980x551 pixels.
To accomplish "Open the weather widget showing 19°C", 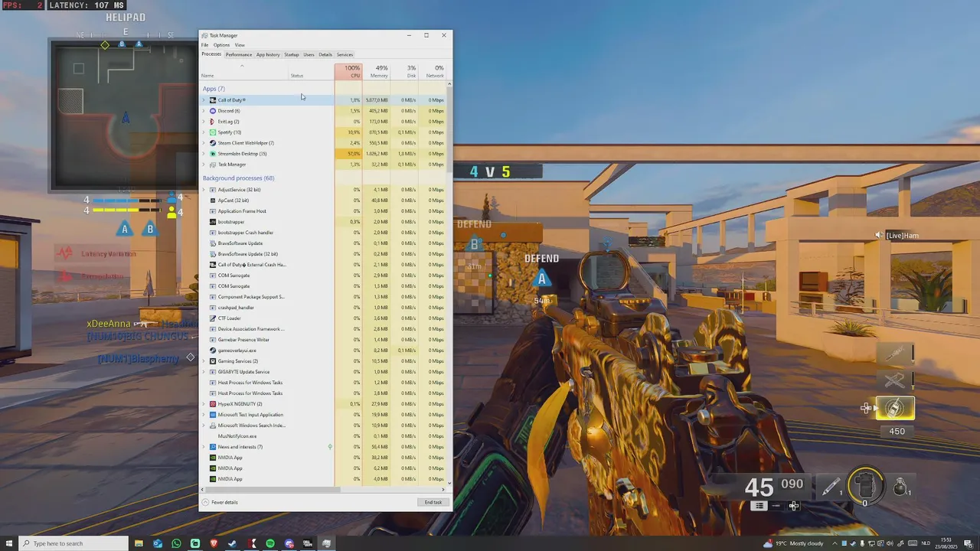I will click(x=794, y=543).
